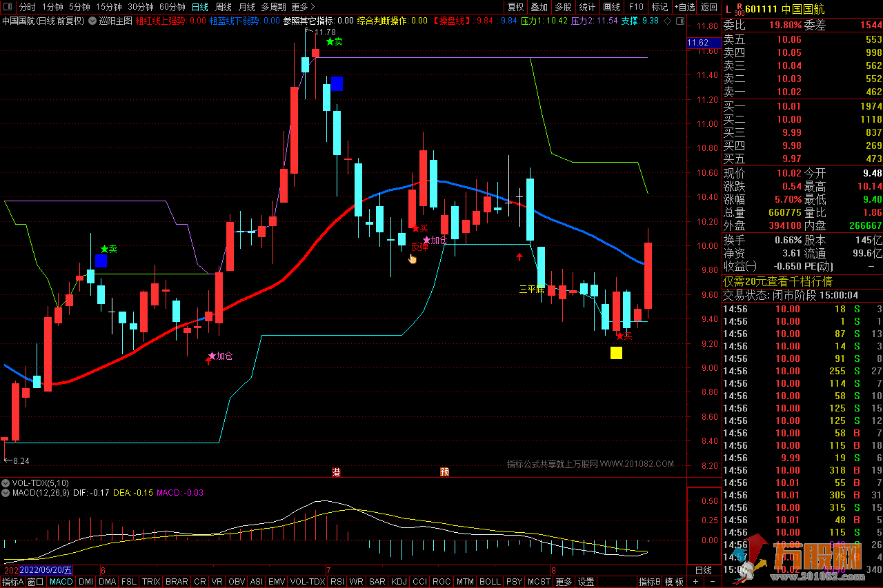Click the 买一 price 10.01 row
883x588 pixels.
(x=802, y=106)
